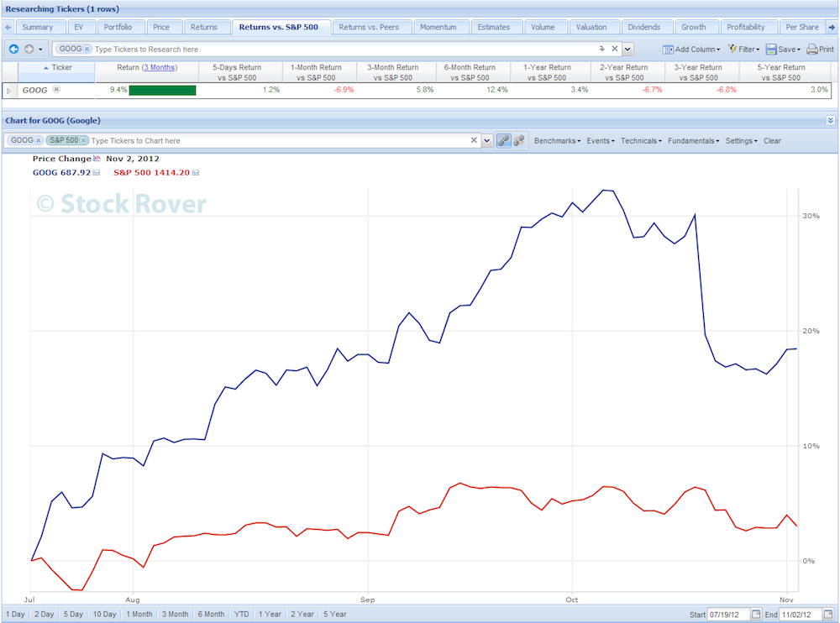840x623 pixels.
Task: Remove GOOG row with its X icon
Action: point(56,90)
